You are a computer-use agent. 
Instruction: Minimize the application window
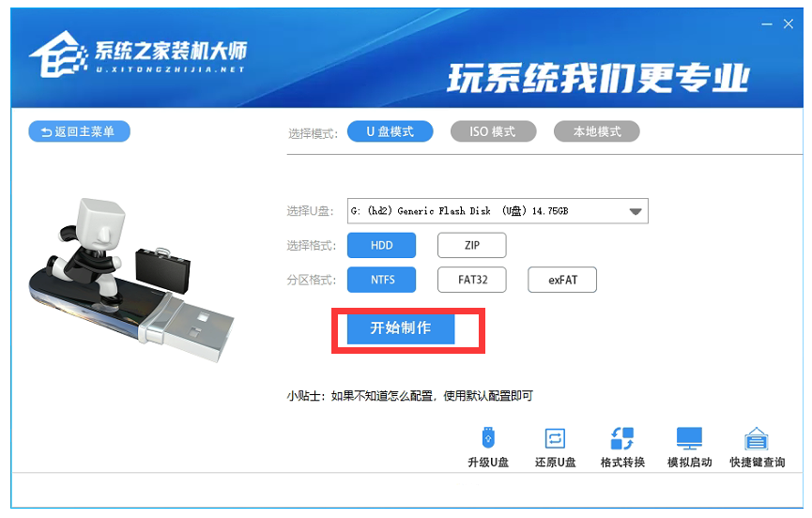click(x=766, y=24)
